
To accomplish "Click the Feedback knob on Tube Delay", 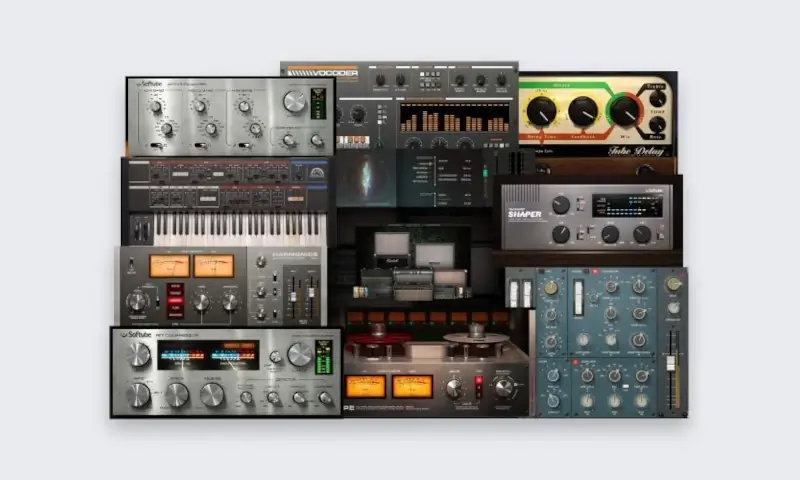I will (x=583, y=111).
